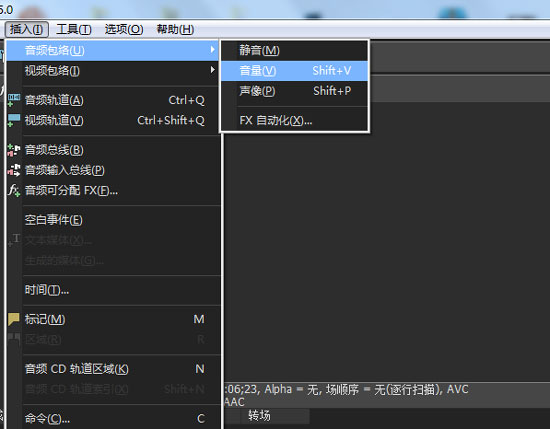This screenshot has height=429, width=550.
Task: Click the text media T icon
Action: tap(14, 240)
